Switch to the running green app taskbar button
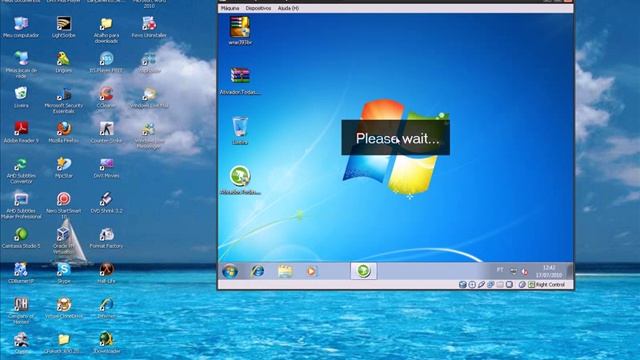Viewport: 640px width, 360px height. point(363,271)
